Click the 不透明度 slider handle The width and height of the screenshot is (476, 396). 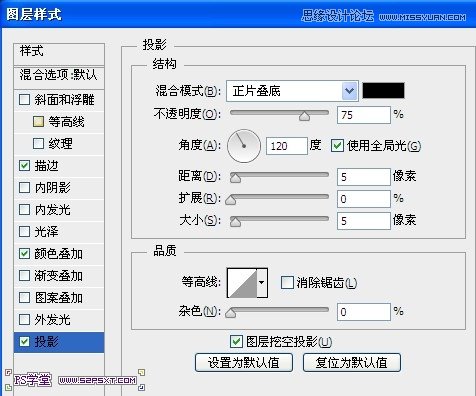click(304, 116)
